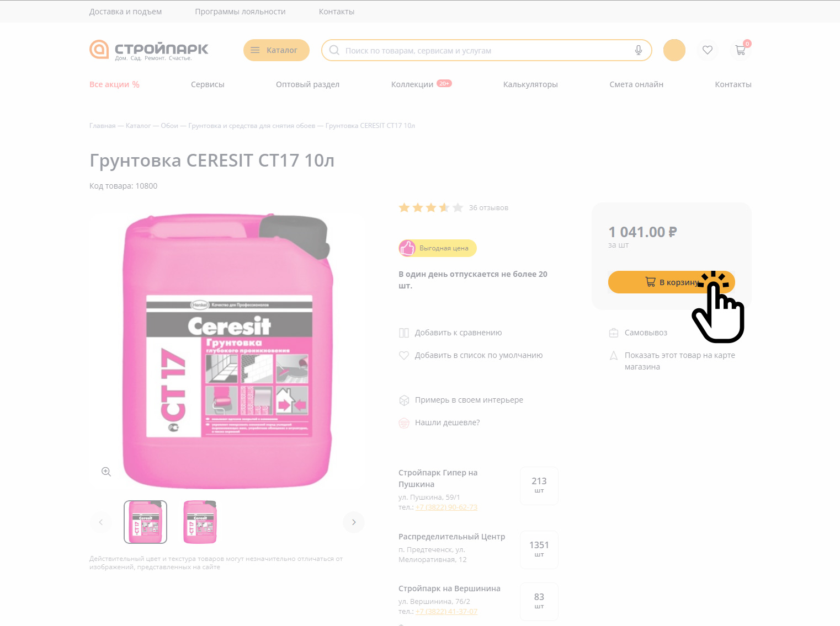Click the Нашли дешевле icon link
The image size is (840, 626).
pyautogui.click(x=404, y=423)
